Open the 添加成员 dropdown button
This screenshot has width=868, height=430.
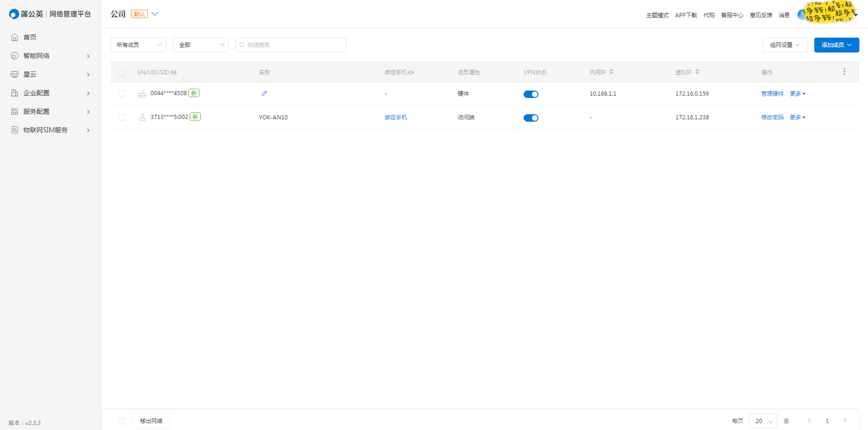pyautogui.click(x=836, y=45)
